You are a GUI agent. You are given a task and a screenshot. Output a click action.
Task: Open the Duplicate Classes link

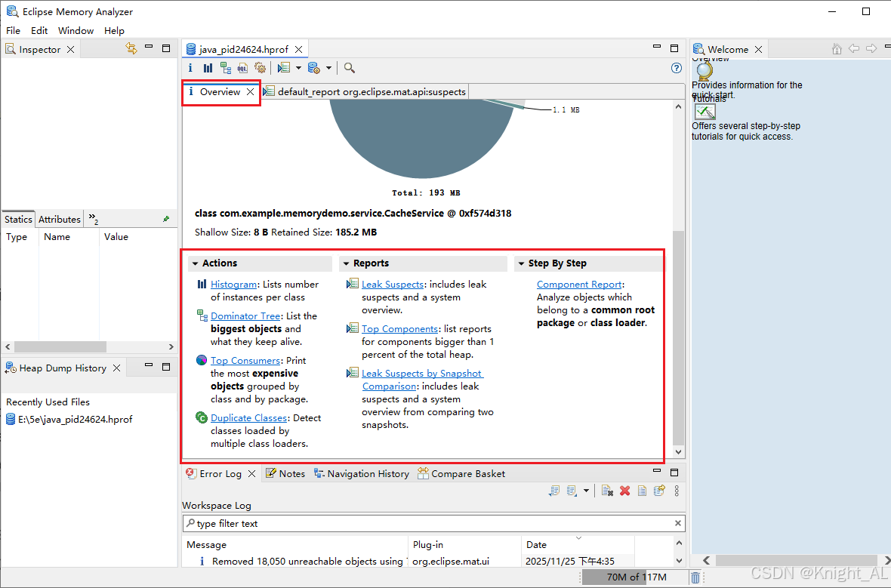(249, 417)
